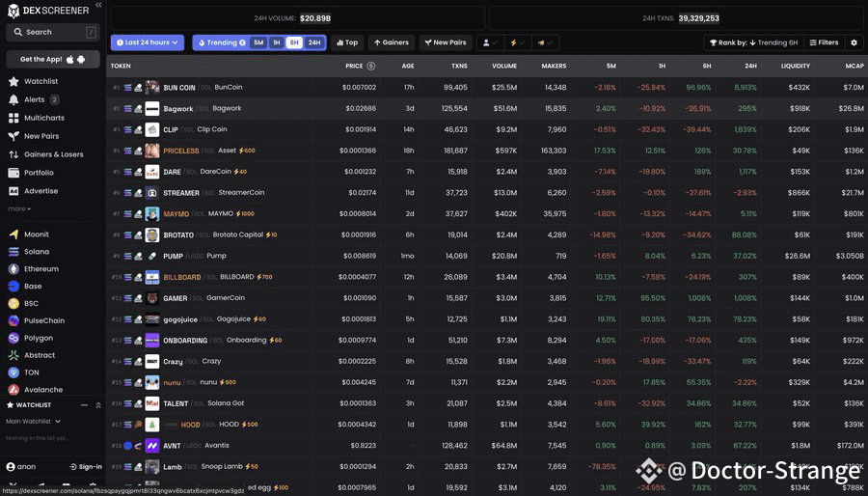Click the Trending info icon
This screenshot has height=496, width=868.
click(242, 42)
